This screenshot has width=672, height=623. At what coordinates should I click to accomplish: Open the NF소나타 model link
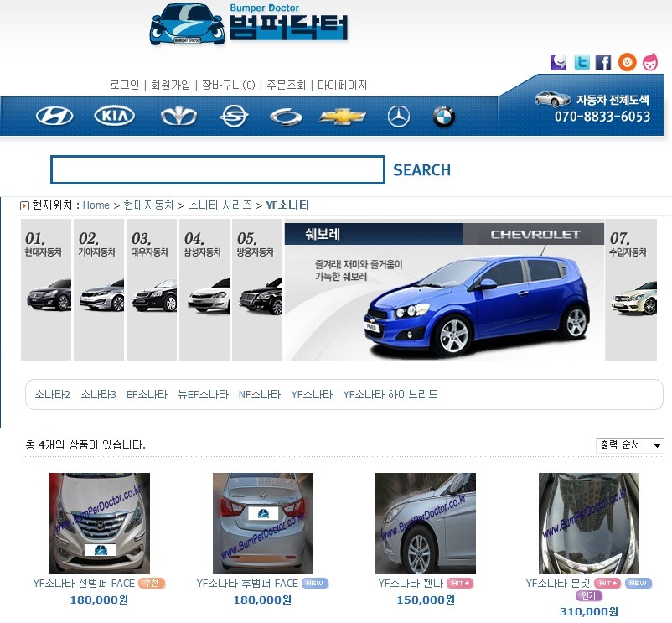pos(259,394)
